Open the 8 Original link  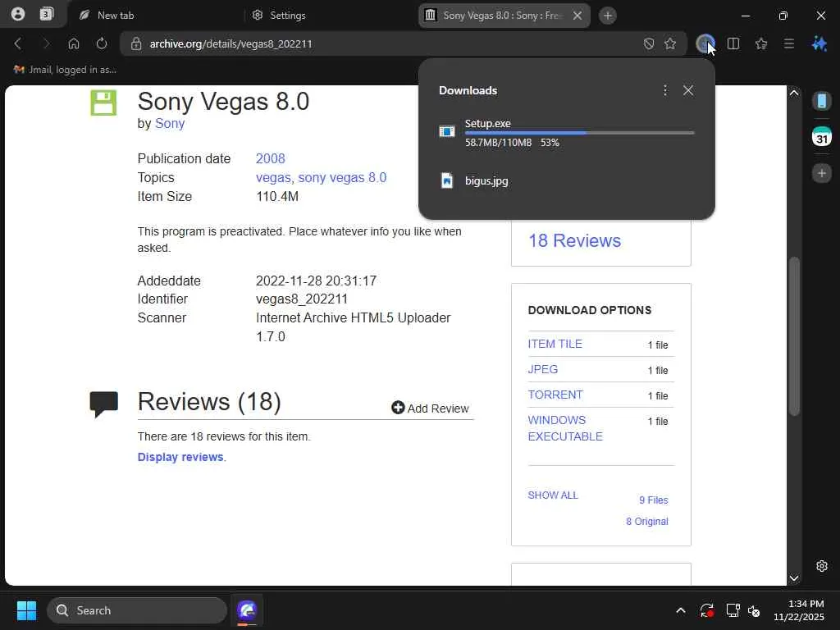coord(647,521)
